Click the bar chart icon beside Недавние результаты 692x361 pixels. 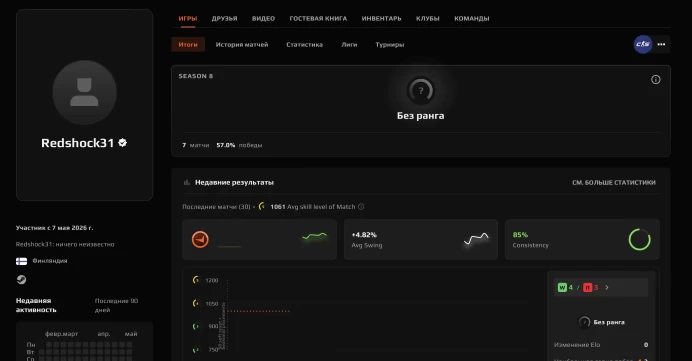pos(187,182)
